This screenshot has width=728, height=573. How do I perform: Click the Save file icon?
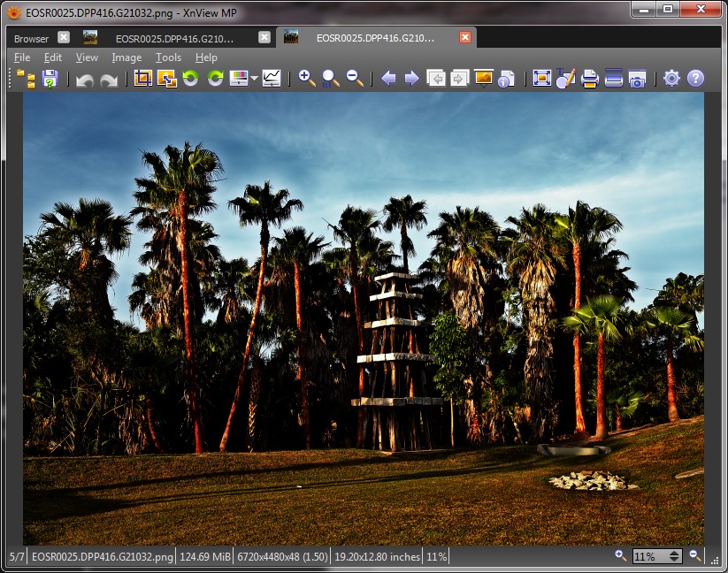click(x=50, y=79)
